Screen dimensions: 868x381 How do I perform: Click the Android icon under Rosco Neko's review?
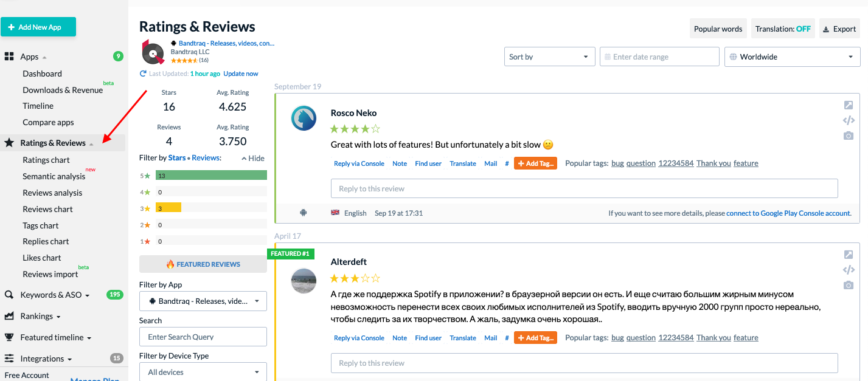pyautogui.click(x=304, y=213)
